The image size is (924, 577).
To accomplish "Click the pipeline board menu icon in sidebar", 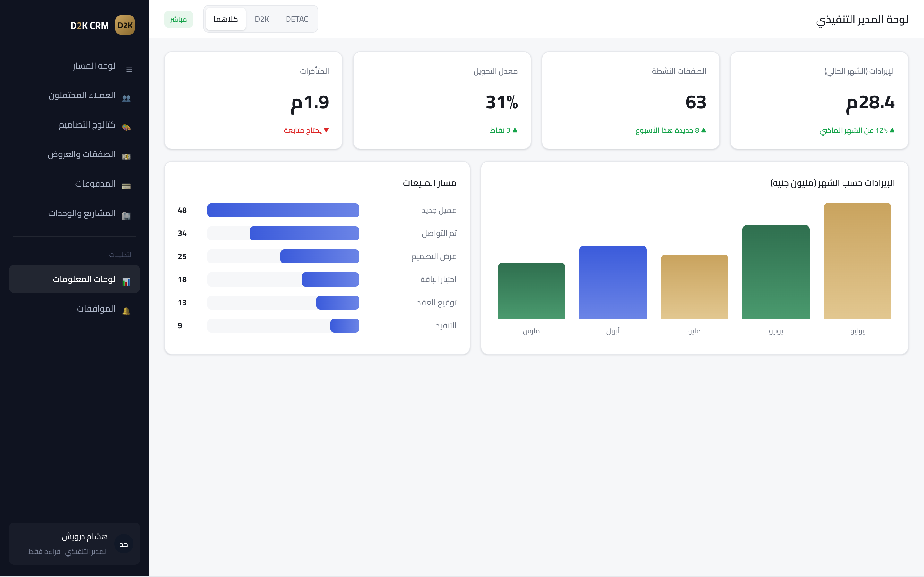I will click(x=129, y=70).
